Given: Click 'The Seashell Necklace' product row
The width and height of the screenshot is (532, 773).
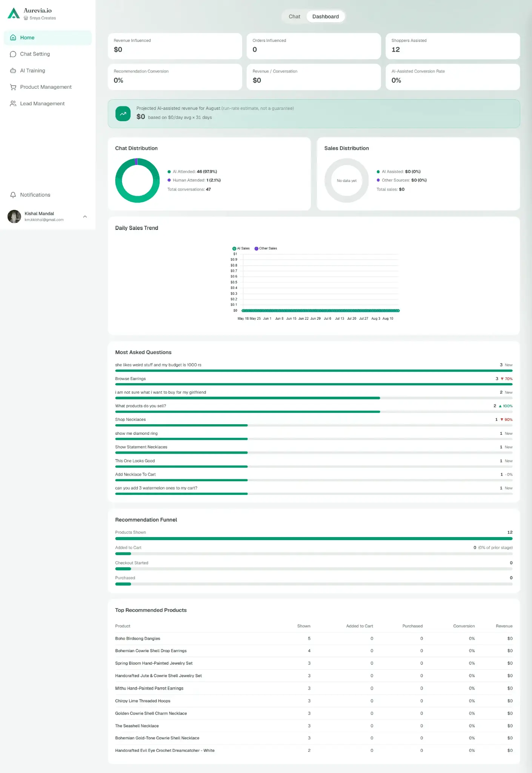Looking at the screenshot, I should [x=314, y=726].
